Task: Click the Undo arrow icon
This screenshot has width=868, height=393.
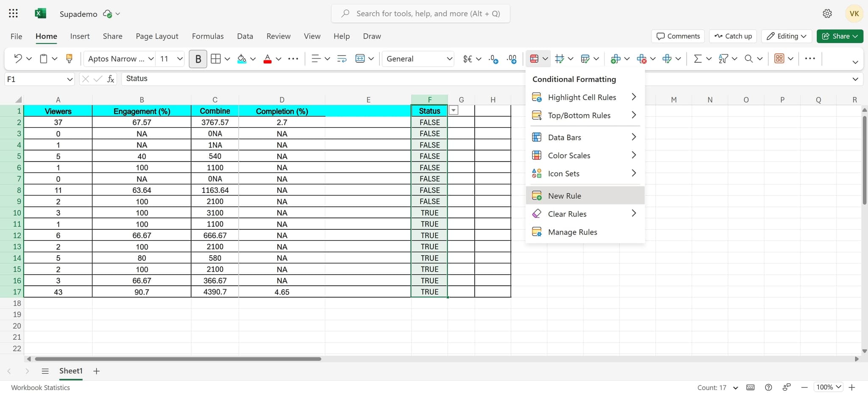Action: click(x=18, y=59)
